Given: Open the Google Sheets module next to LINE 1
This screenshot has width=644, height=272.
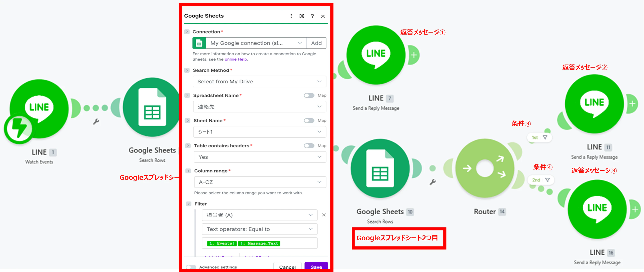Looking at the screenshot, I should pos(151,107).
